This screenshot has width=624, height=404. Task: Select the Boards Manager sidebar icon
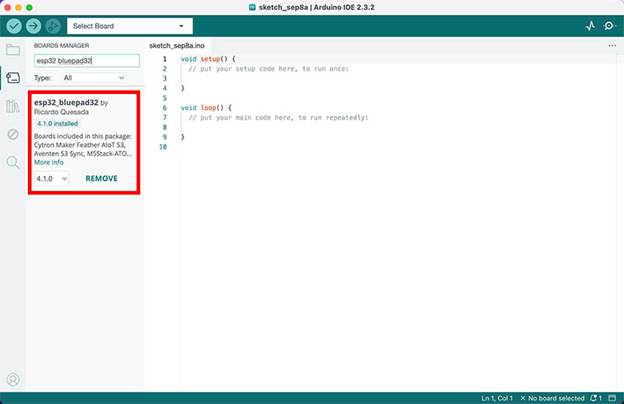(x=13, y=77)
